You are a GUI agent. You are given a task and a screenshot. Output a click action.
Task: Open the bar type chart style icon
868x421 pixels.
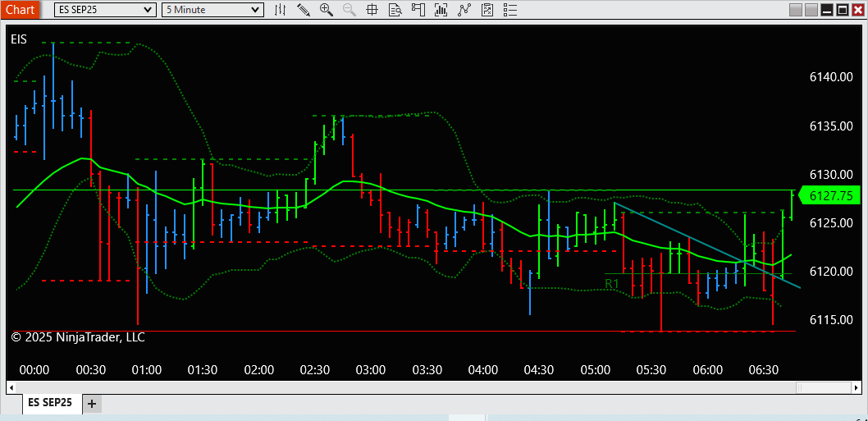point(281,9)
